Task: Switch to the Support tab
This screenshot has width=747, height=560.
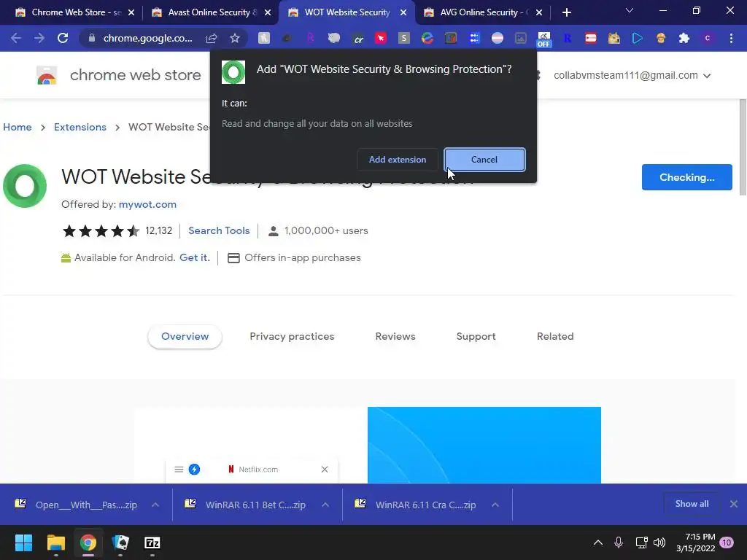Action: pos(476,336)
